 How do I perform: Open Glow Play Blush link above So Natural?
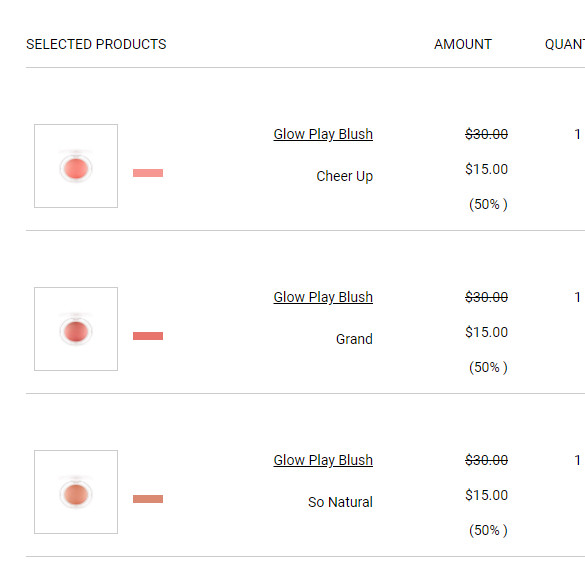coord(323,460)
